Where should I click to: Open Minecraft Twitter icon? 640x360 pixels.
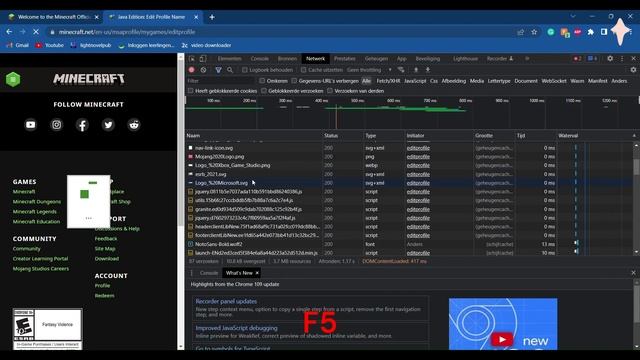(108, 125)
